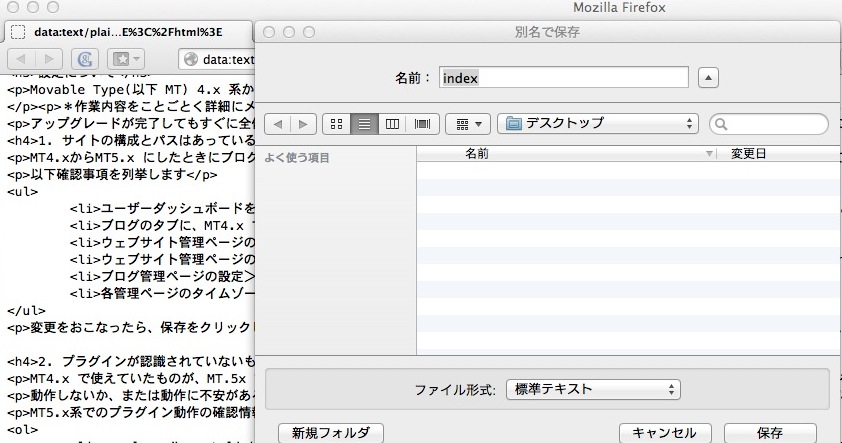Click the 名前 filename field containing index
This screenshot has height=443, width=842.
[x=562, y=78]
